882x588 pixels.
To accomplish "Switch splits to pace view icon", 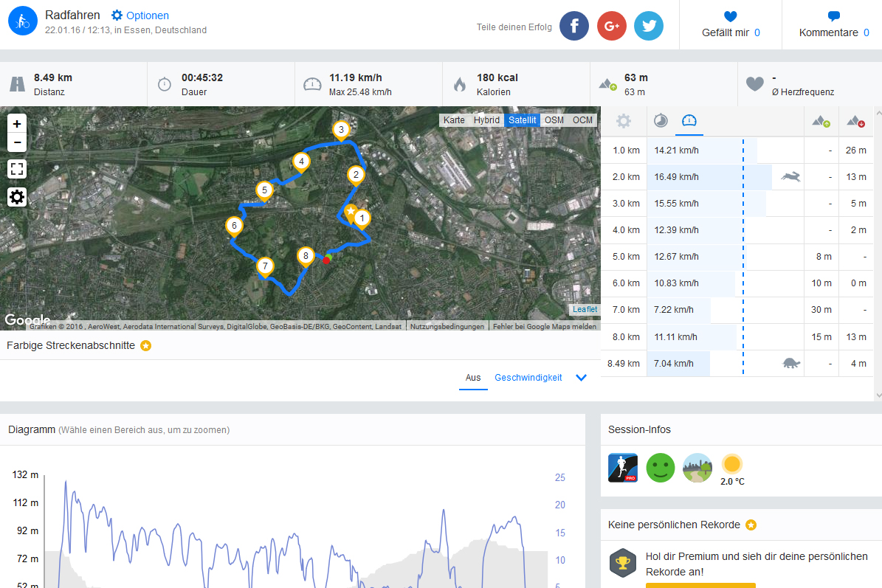I will [661, 120].
